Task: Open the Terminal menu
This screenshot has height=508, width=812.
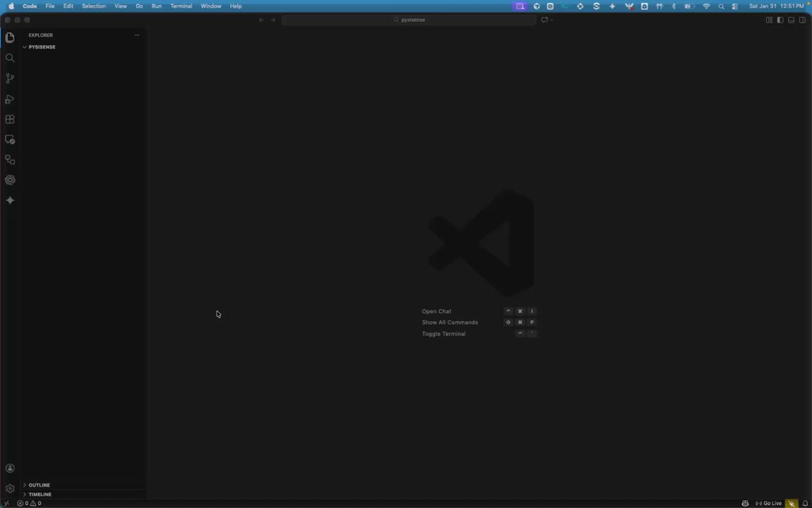Action: click(x=181, y=6)
